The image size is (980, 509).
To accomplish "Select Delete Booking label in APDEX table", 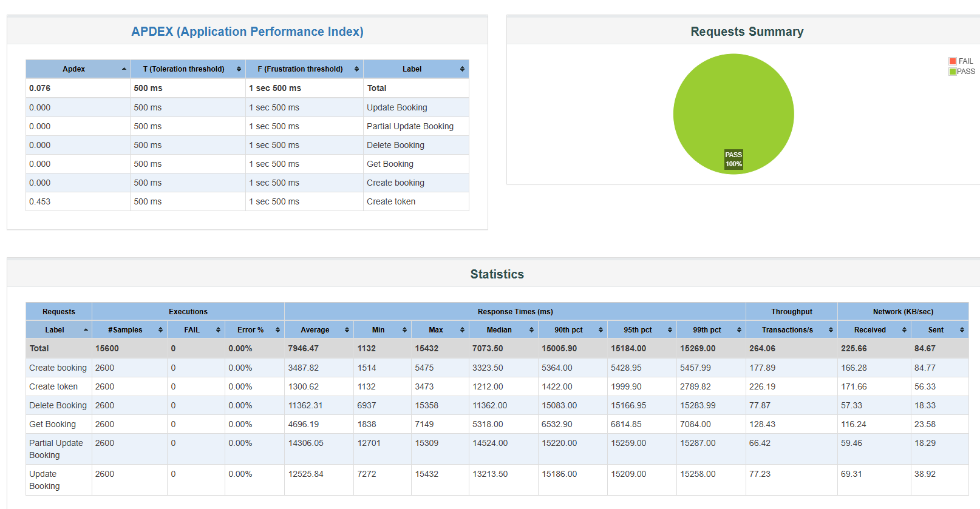I will click(x=395, y=145).
